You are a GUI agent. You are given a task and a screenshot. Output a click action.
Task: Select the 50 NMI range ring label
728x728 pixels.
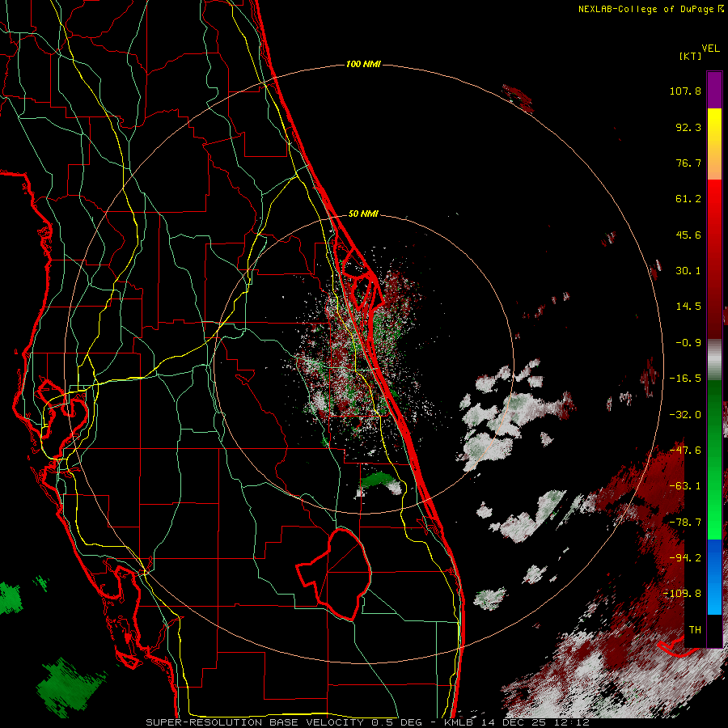pos(363,214)
